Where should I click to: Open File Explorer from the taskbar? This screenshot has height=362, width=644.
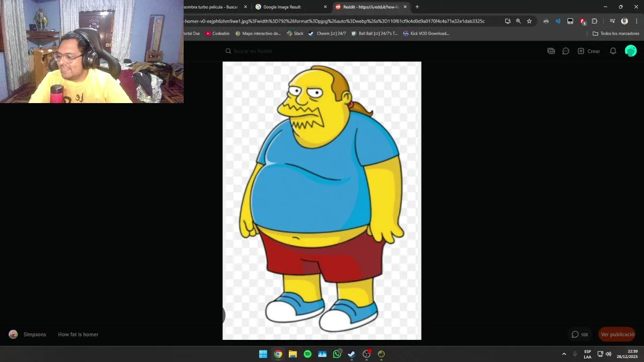(x=293, y=354)
